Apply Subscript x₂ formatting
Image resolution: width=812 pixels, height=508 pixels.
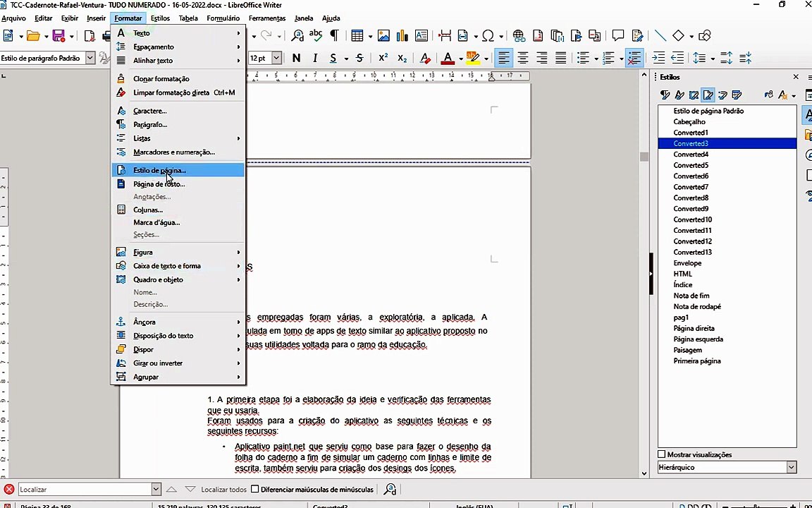(402, 58)
